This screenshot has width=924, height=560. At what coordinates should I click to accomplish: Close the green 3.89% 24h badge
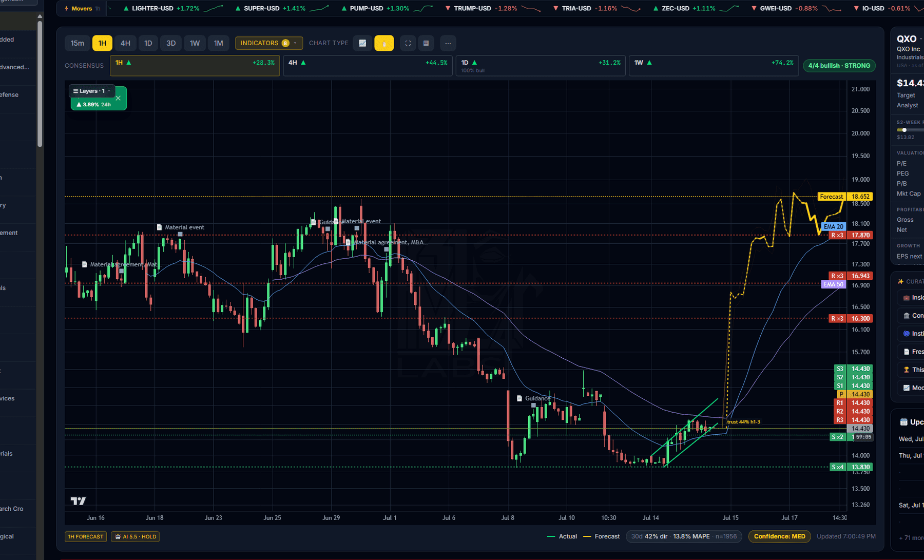coord(118,98)
